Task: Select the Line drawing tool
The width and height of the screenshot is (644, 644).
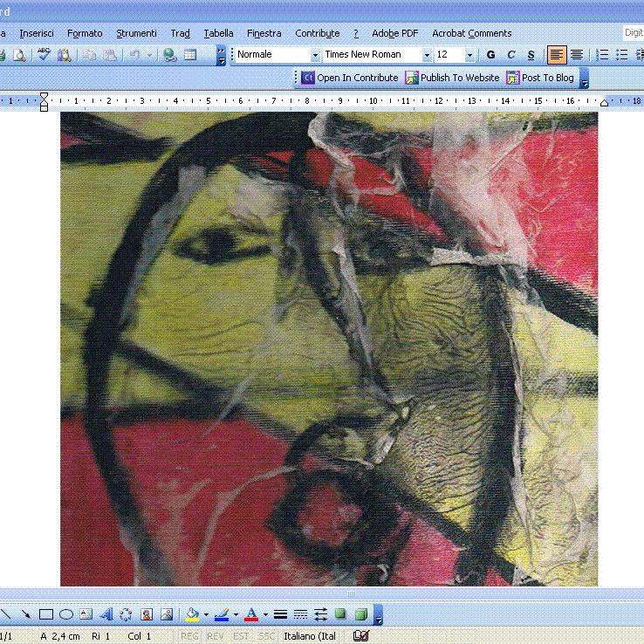Action: tap(6, 614)
